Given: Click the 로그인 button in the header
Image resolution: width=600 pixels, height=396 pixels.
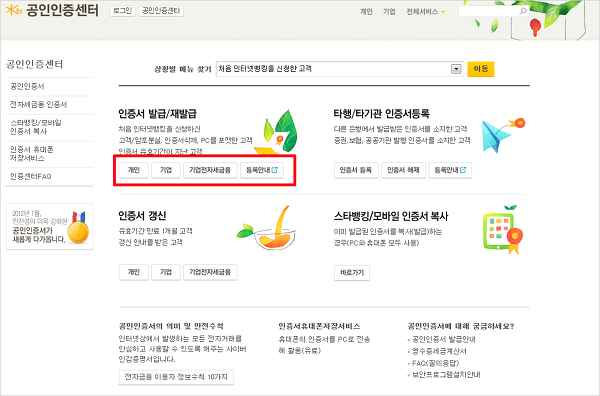Looking at the screenshot, I should [x=122, y=11].
